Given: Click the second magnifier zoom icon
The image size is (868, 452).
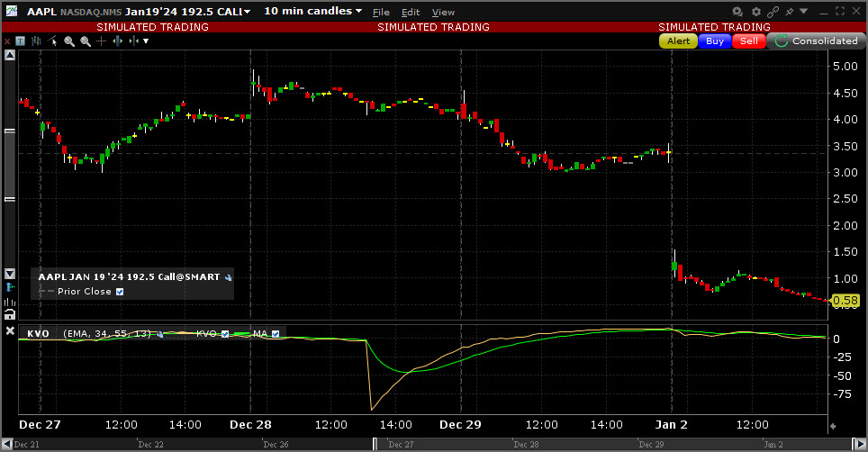Looking at the screenshot, I should [86, 41].
